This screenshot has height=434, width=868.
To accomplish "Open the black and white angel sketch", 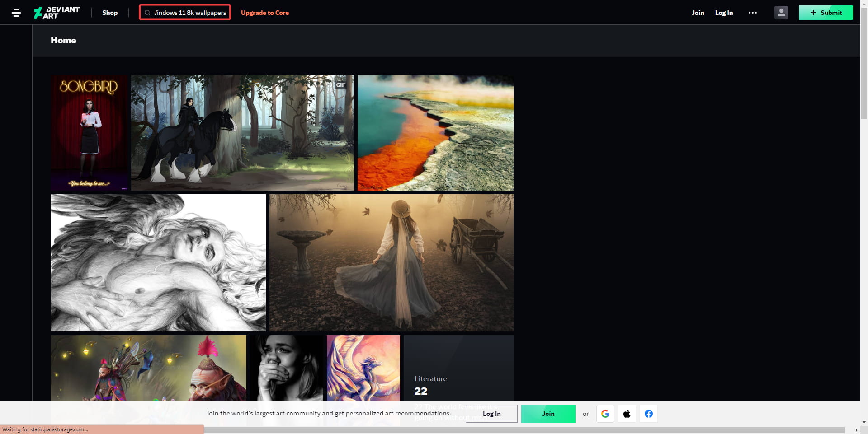I will [x=158, y=263].
